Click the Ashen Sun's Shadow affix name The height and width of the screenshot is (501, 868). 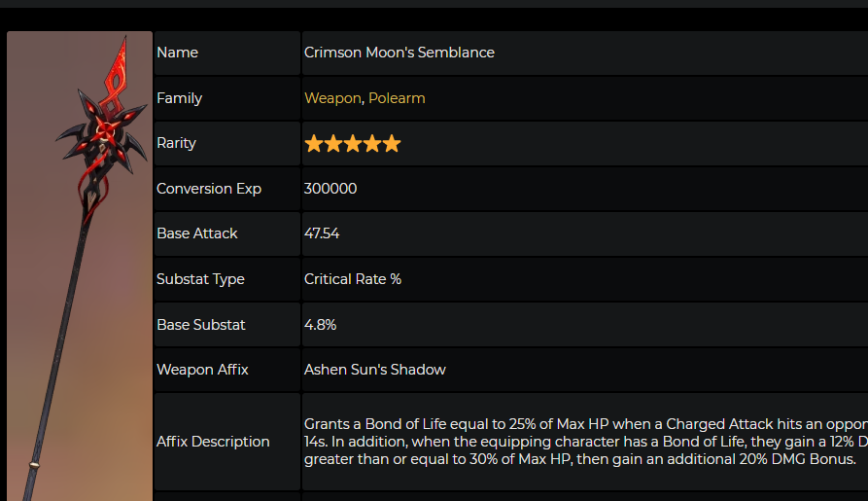(375, 370)
